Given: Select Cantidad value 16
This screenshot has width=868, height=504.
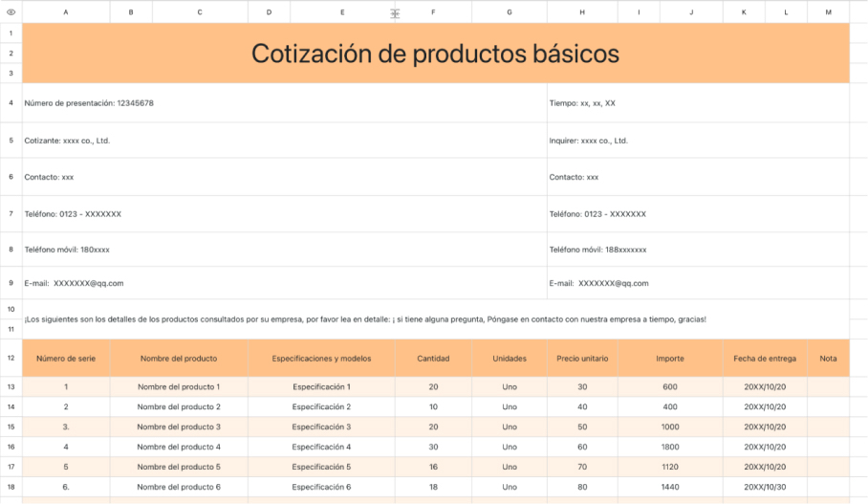Looking at the screenshot, I should click(x=433, y=467).
